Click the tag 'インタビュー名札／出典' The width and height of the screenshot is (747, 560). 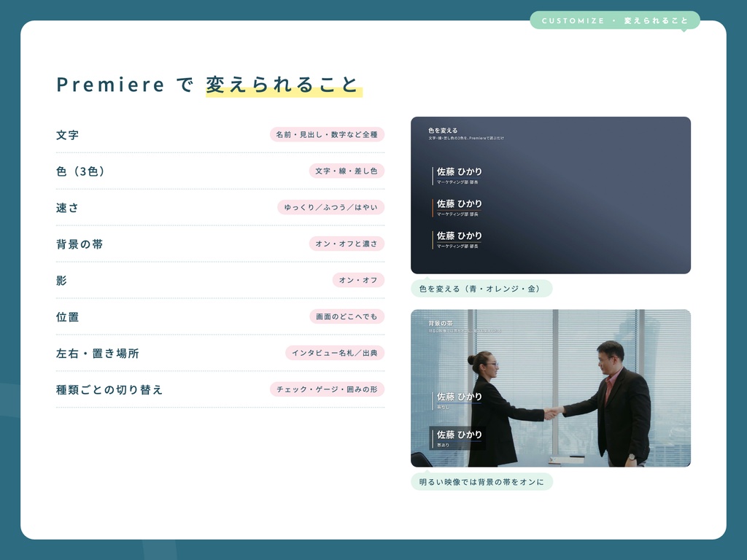[334, 353]
